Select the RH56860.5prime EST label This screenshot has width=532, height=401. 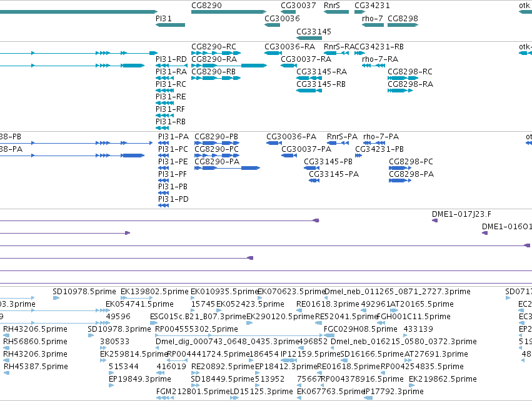pyautogui.click(x=35, y=342)
